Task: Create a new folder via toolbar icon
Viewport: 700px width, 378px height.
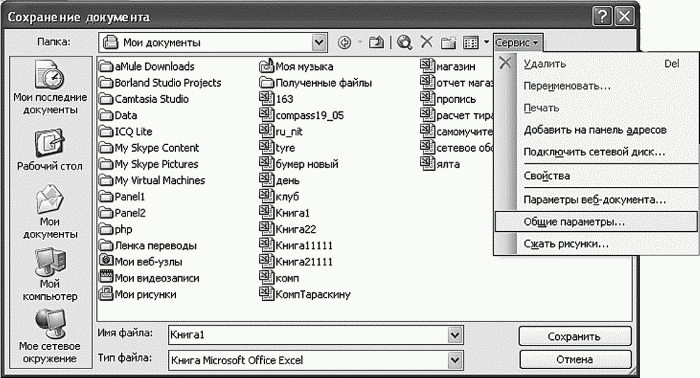Action: (448, 42)
